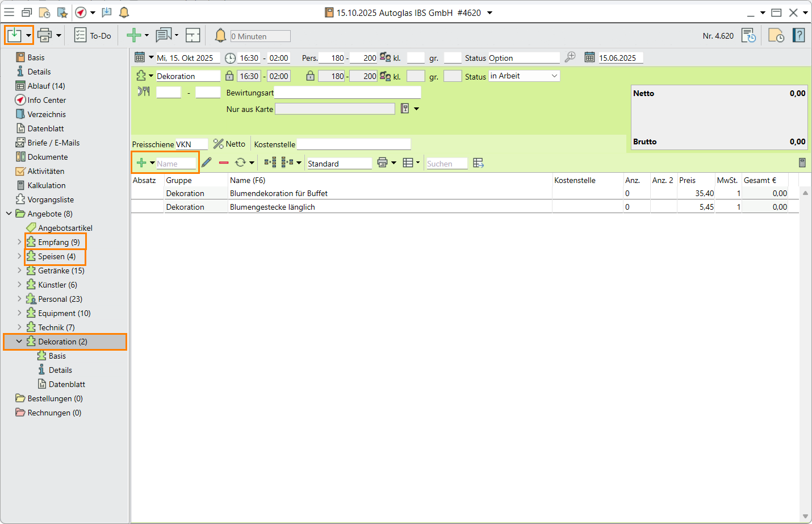Toggle the person count lock icon
Image resolution: width=812 pixels, height=524 pixels.
click(310, 76)
